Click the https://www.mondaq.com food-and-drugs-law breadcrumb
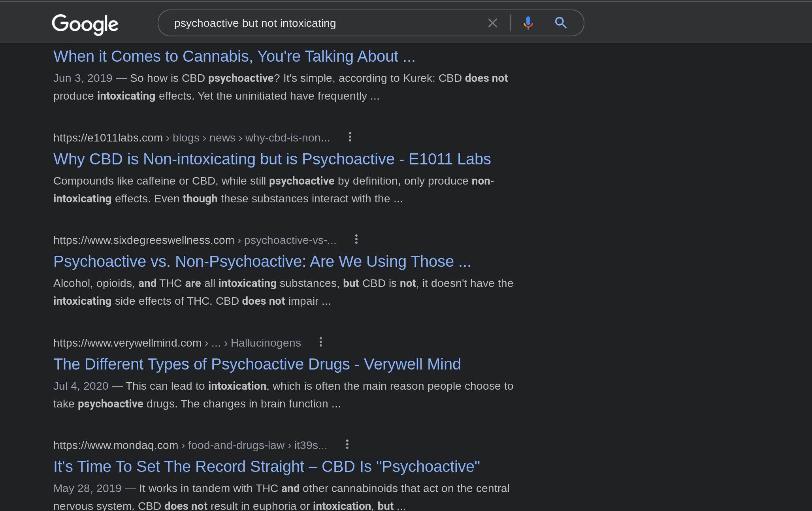Viewport: 812px width, 511px height. 190,445
